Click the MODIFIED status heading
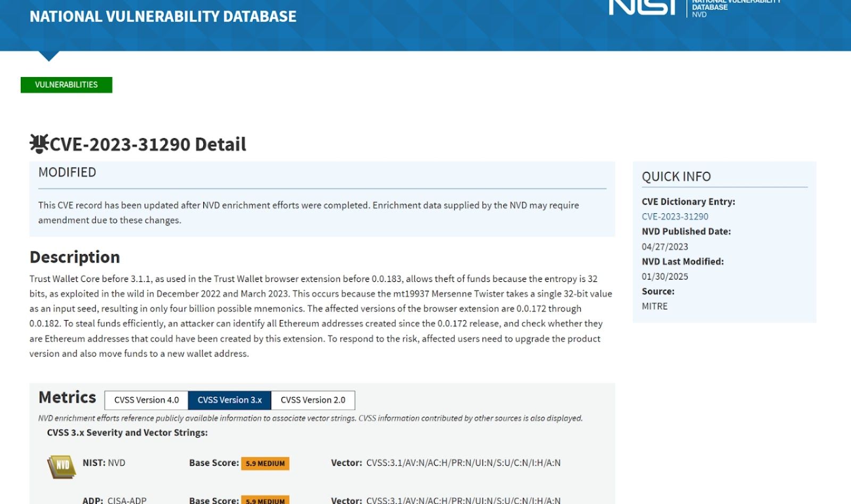 (67, 172)
